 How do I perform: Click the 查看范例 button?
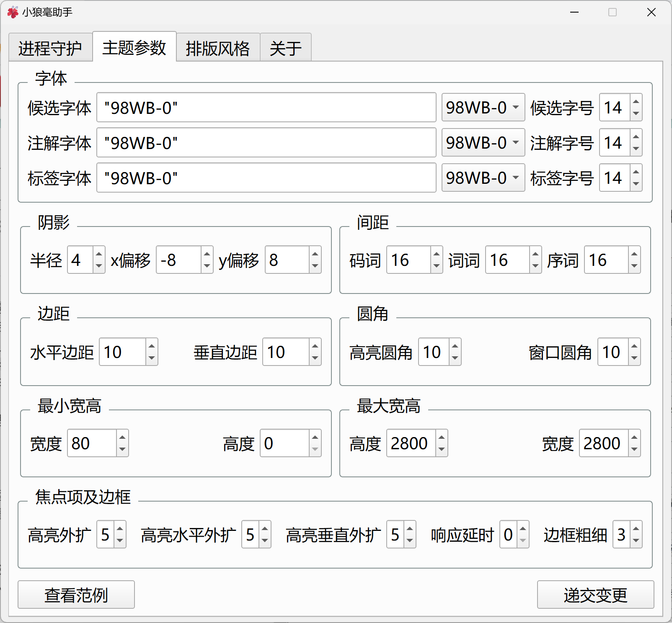tap(76, 595)
